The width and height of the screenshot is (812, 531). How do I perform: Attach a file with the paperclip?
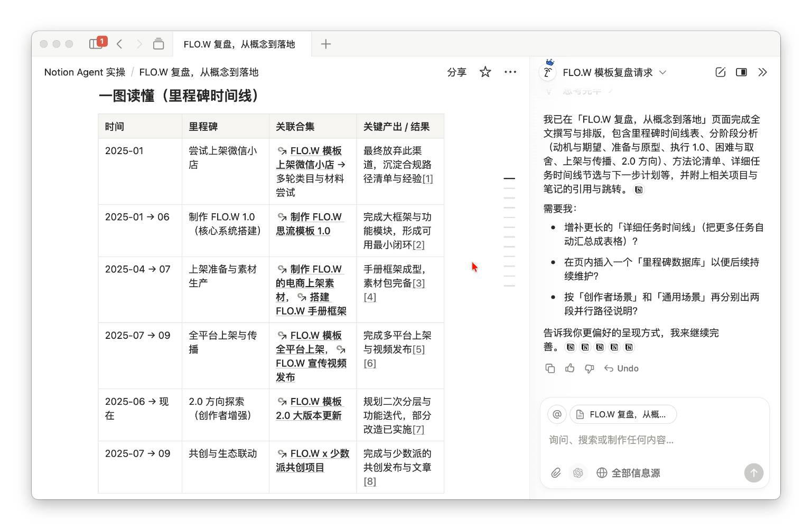(x=556, y=473)
